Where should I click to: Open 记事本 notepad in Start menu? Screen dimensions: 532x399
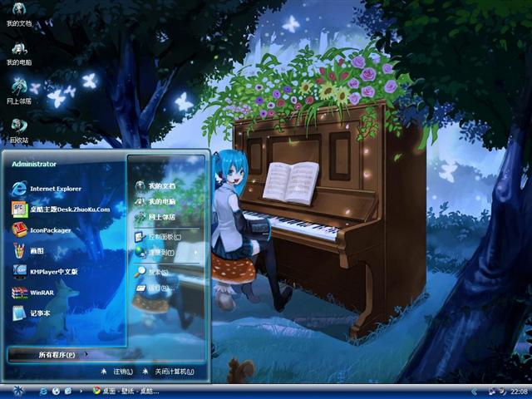(32, 313)
